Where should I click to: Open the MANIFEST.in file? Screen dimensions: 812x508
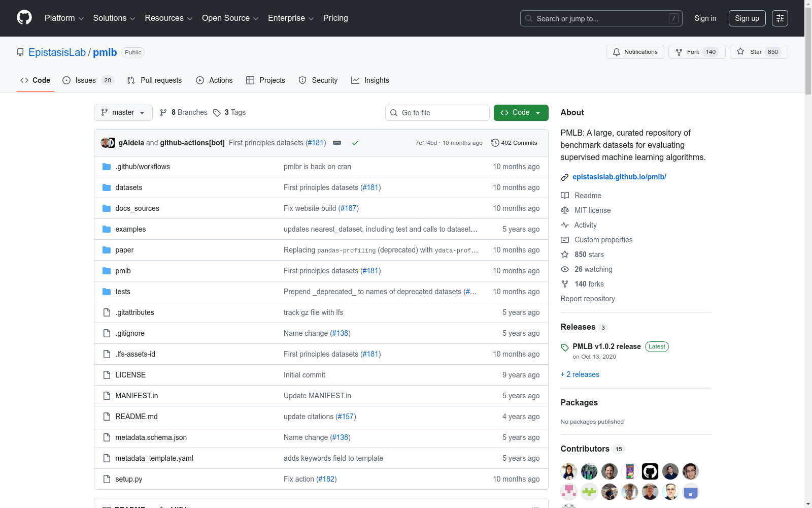tap(137, 396)
